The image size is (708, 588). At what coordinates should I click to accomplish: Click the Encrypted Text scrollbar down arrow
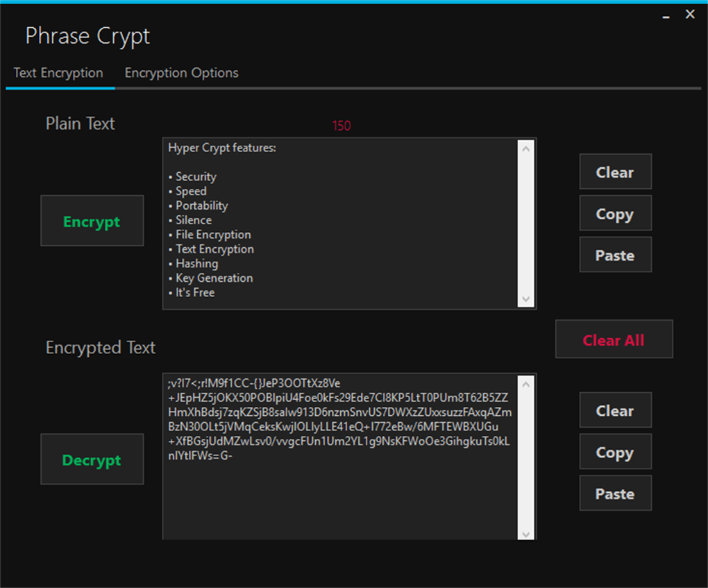(x=525, y=535)
